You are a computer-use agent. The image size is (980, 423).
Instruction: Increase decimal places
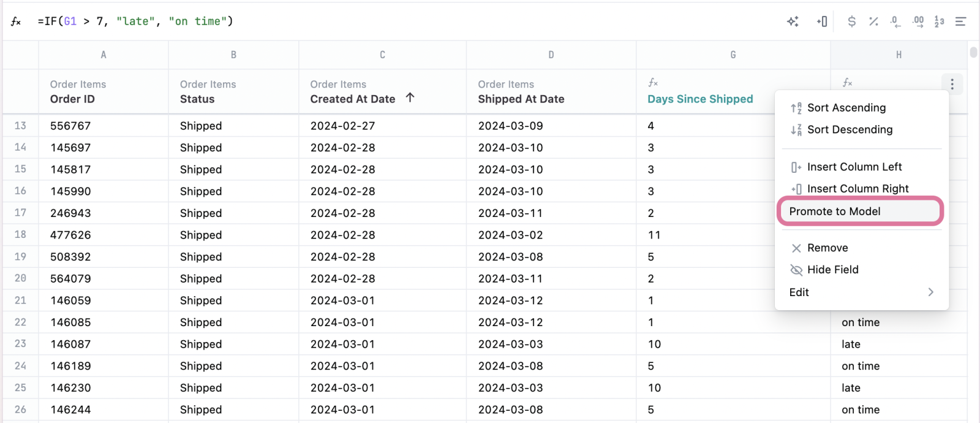click(918, 21)
